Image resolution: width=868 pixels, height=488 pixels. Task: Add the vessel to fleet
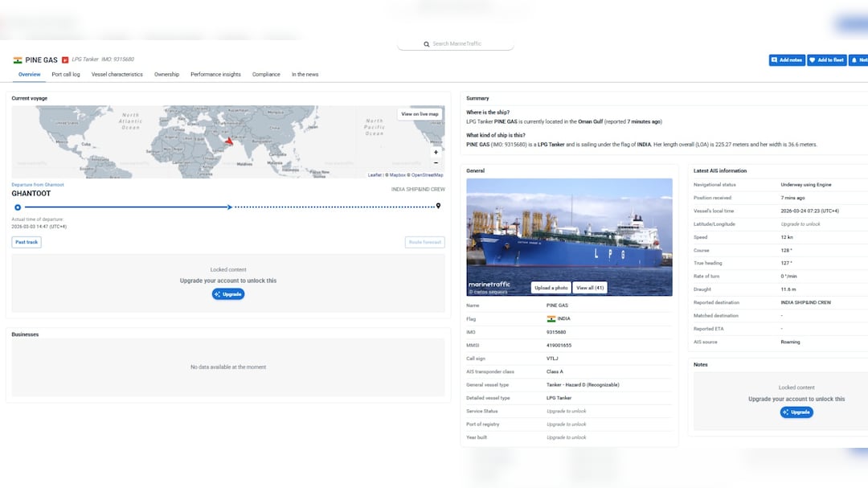pos(826,59)
